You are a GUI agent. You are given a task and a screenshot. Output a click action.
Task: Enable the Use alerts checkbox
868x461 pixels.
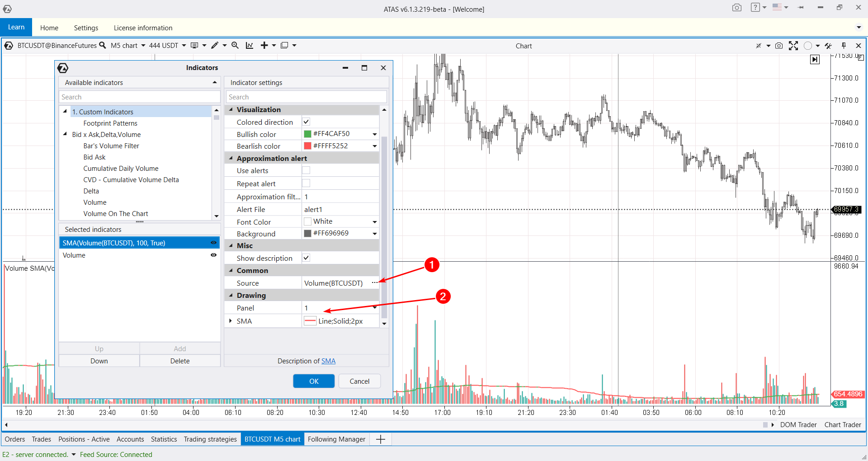pos(306,170)
